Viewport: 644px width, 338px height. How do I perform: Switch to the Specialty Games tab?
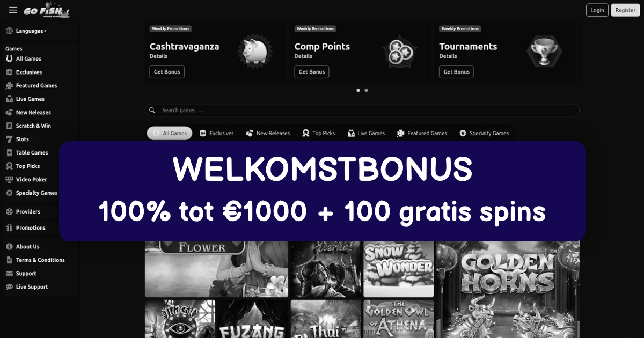[484, 133]
